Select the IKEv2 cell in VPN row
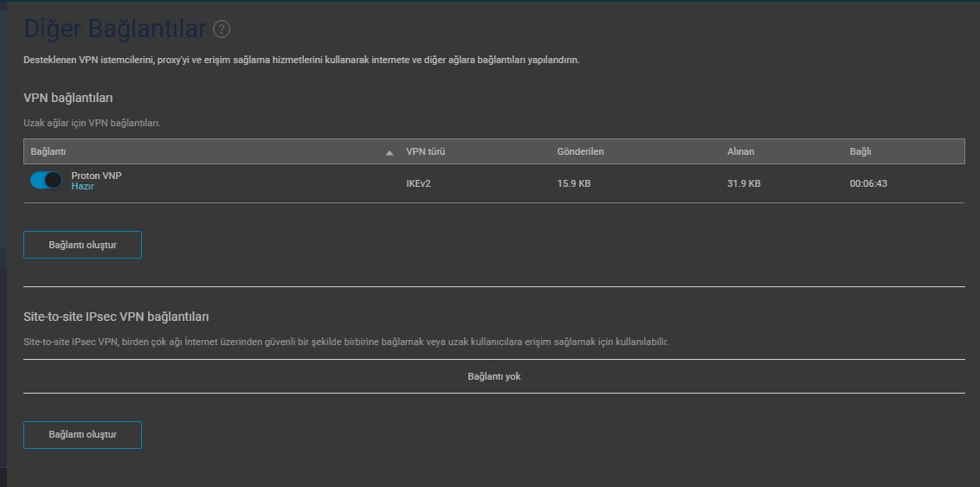Screen dimensions: 980x487 [x=418, y=183]
